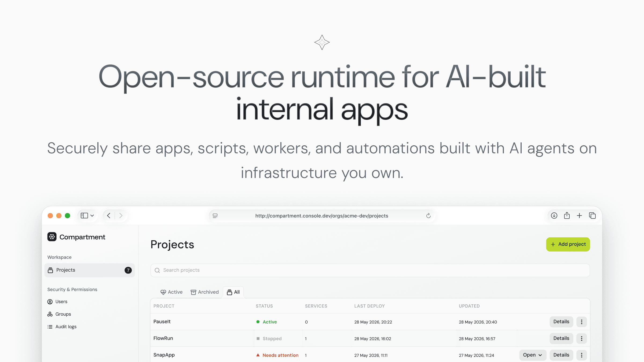The height and width of the screenshot is (362, 644).
Task: Open a new tab with plus icon
Action: [579, 216]
